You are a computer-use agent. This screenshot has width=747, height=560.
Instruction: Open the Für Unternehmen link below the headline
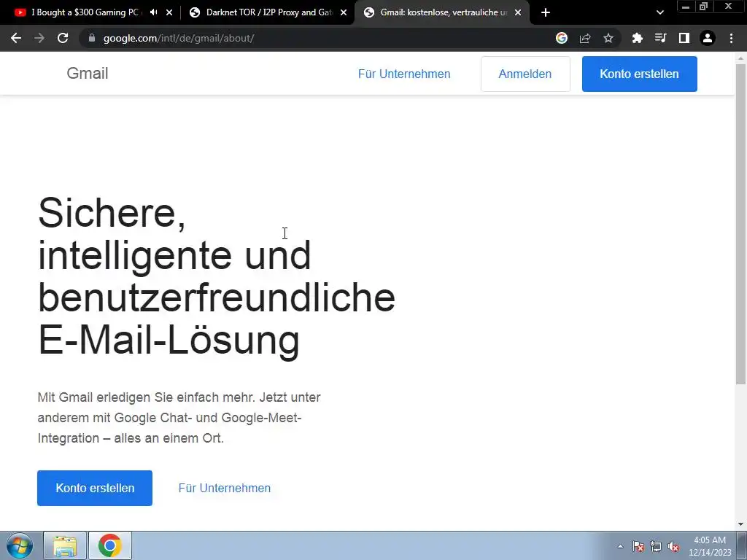coord(225,488)
